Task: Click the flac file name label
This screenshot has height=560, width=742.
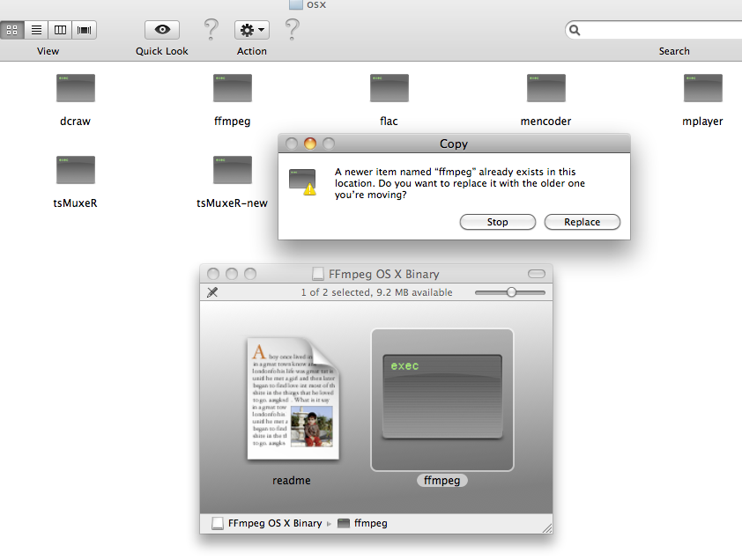Action: tap(389, 122)
